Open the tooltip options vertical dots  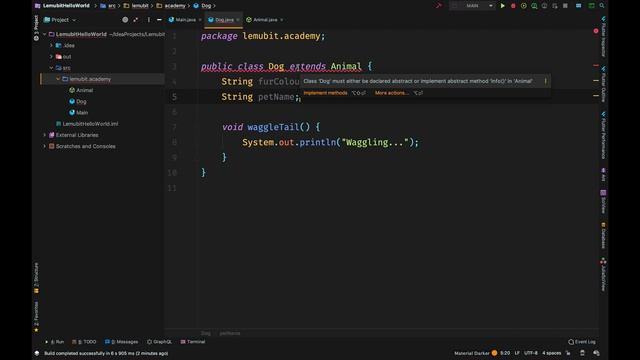545,81
